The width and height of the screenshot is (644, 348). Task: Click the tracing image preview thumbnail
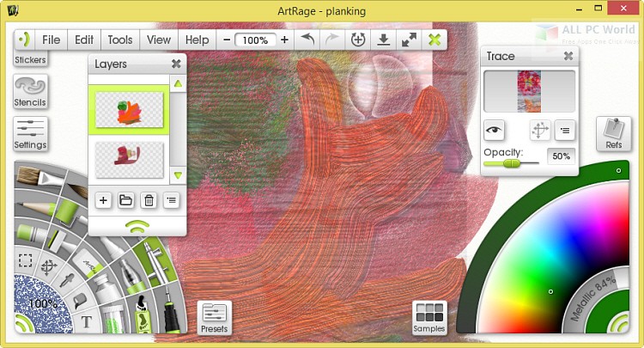coord(529,91)
